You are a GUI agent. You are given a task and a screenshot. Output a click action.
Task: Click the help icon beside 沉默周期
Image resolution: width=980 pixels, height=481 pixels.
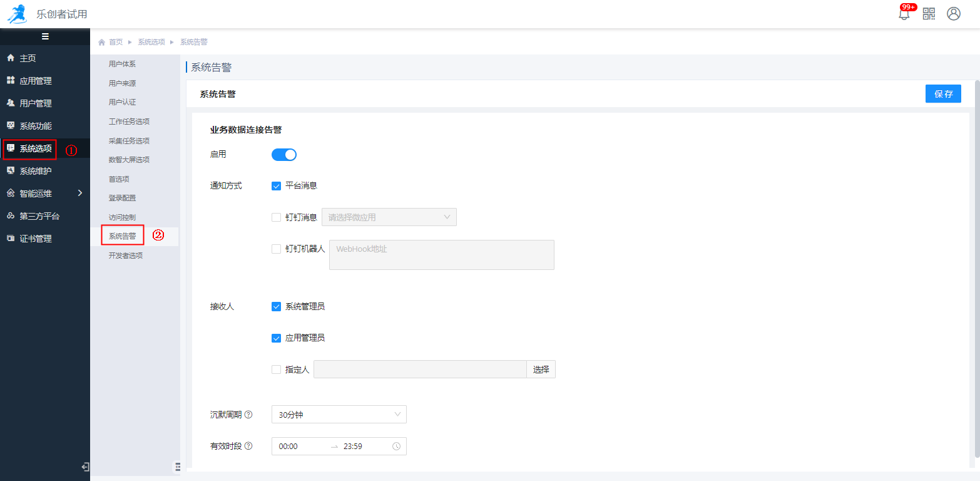pyautogui.click(x=248, y=415)
